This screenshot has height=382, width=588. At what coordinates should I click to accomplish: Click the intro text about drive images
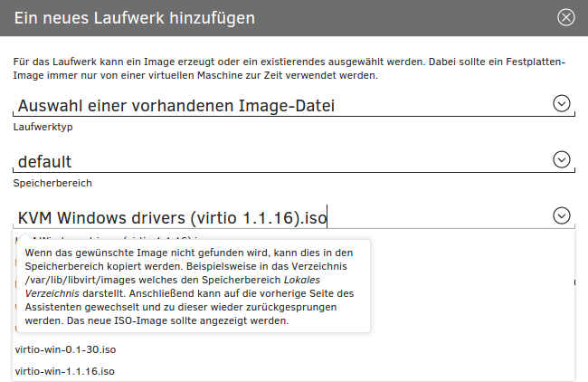point(289,69)
